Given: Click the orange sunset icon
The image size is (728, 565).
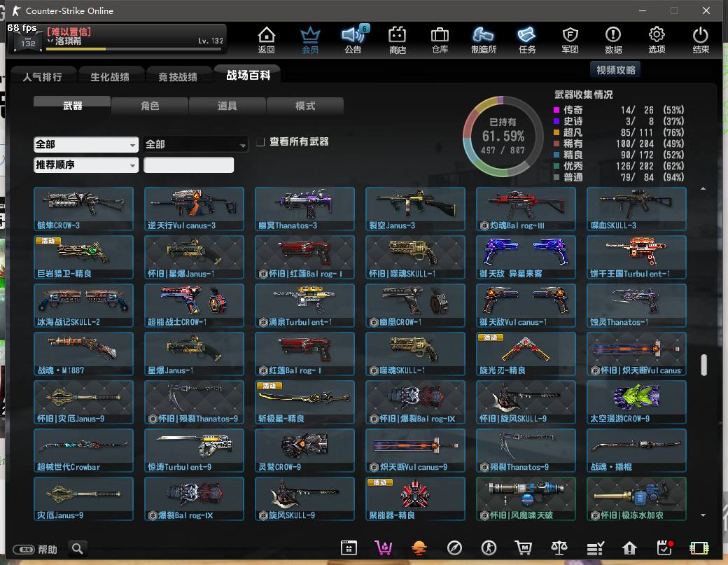Looking at the screenshot, I should pos(419,548).
